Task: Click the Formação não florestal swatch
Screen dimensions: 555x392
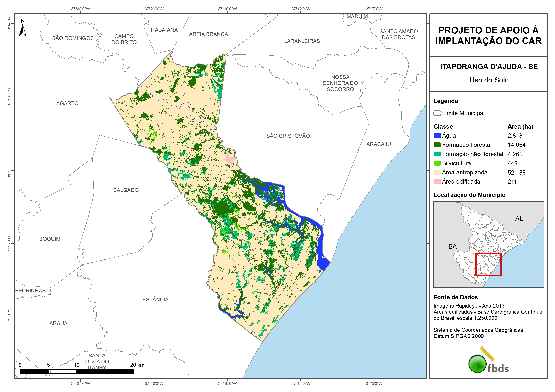Action: (437, 154)
